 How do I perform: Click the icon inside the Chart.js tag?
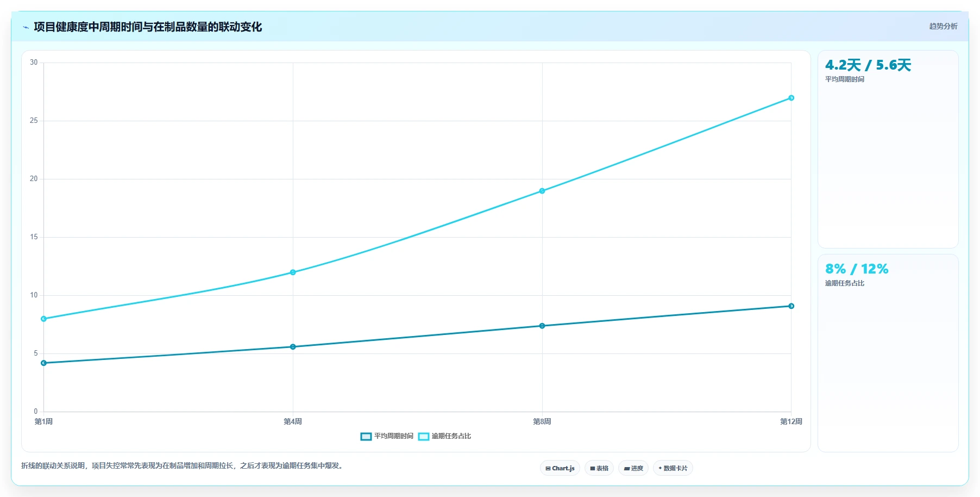(548, 469)
